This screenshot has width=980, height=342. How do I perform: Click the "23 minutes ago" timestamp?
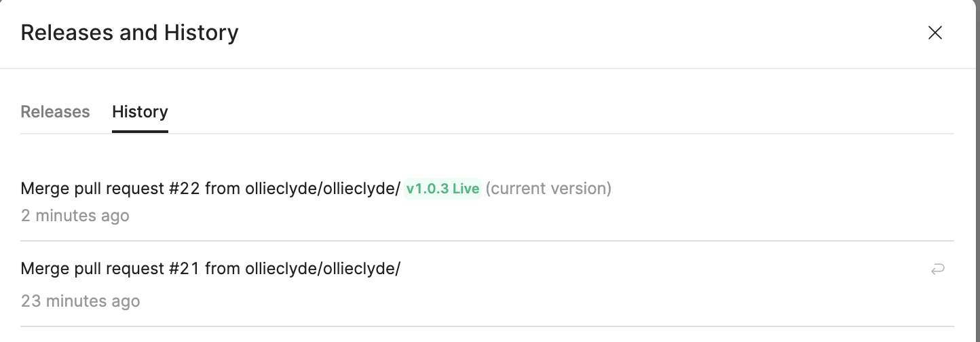click(80, 301)
